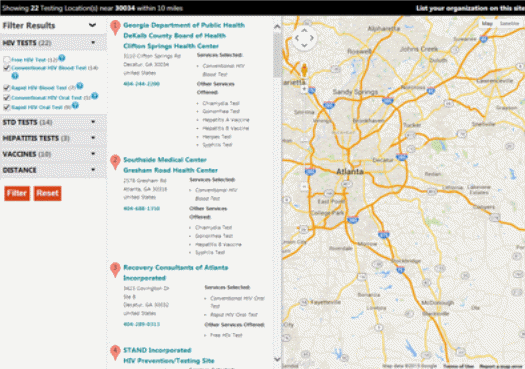The image size is (525, 369).
Task: Click Sandy Springs label on the map
Action: [355, 92]
